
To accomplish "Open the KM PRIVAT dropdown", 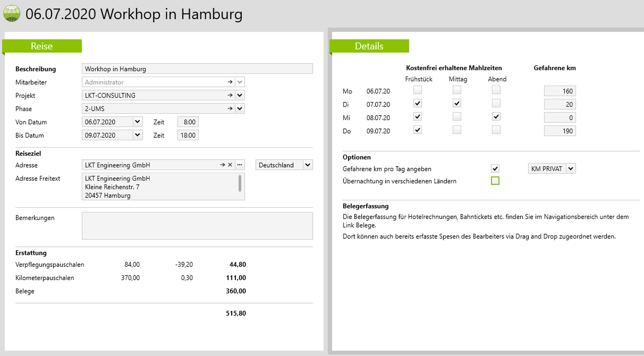I will point(571,169).
